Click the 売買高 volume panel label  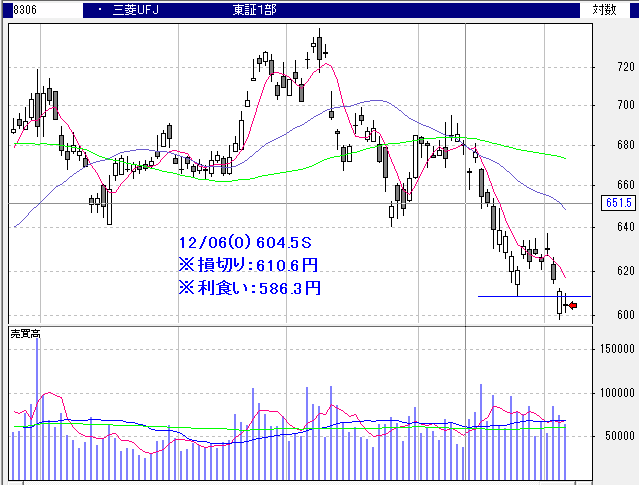coord(25,332)
